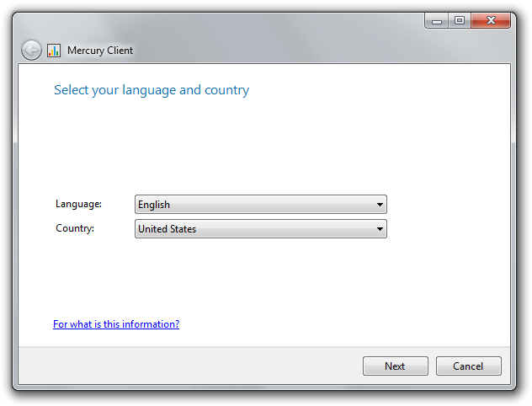Open the Country combo box
Screen dimensions: 532x406
click(261, 229)
